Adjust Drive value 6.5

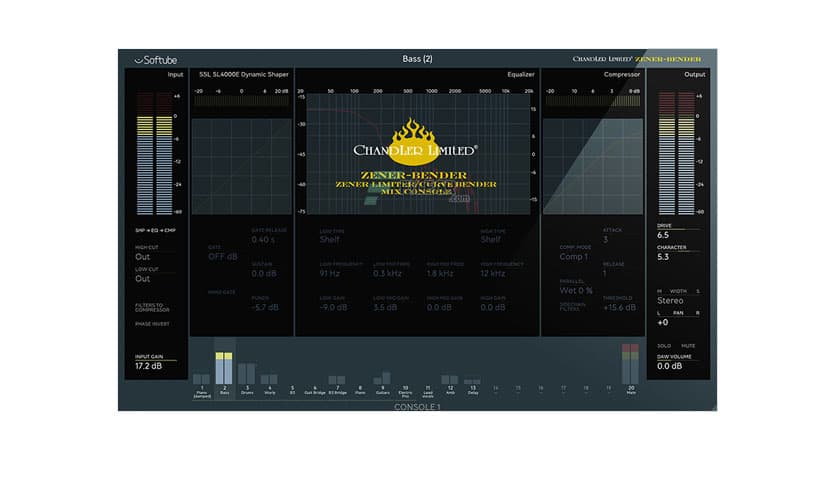pyautogui.click(x=663, y=235)
